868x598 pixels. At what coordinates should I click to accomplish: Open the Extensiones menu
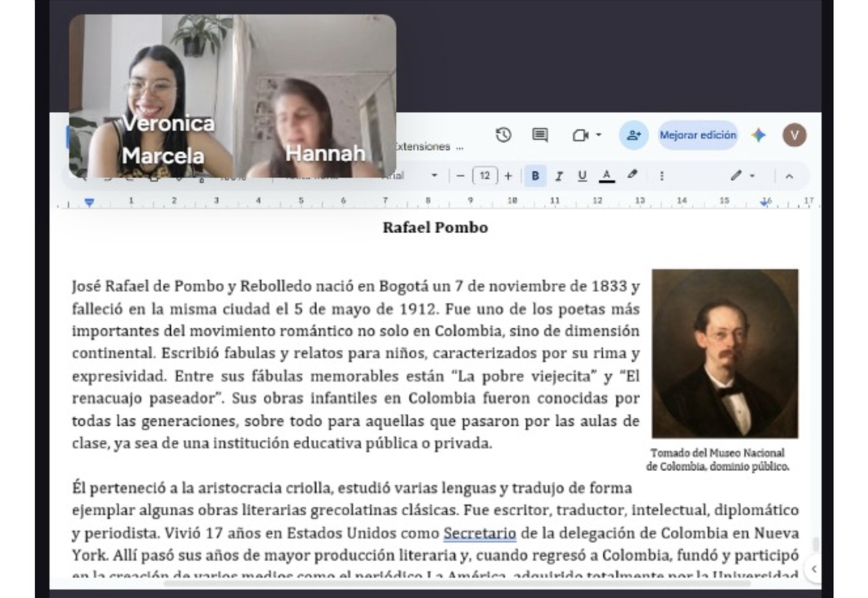click(423, 147)
